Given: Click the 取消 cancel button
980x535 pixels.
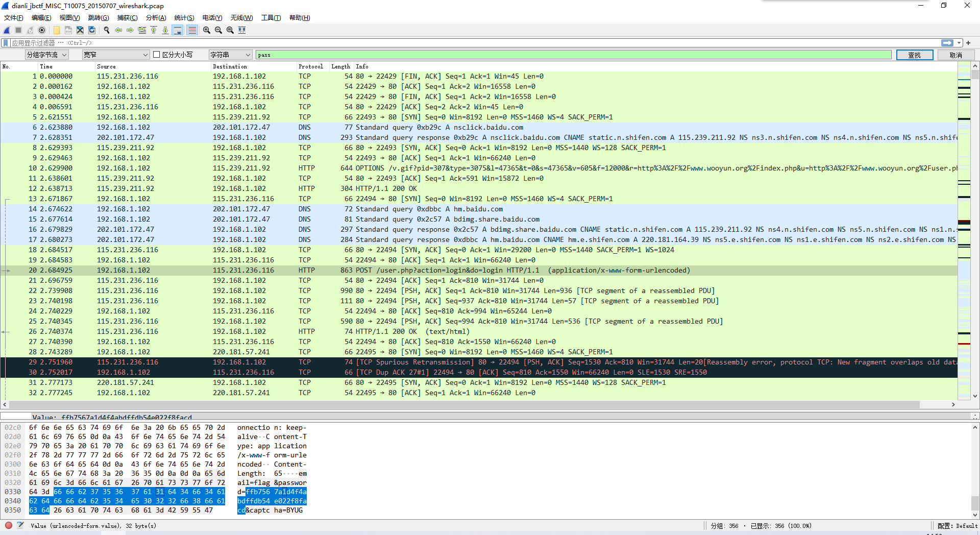Looking at the screenshot, I should point(955,55).
